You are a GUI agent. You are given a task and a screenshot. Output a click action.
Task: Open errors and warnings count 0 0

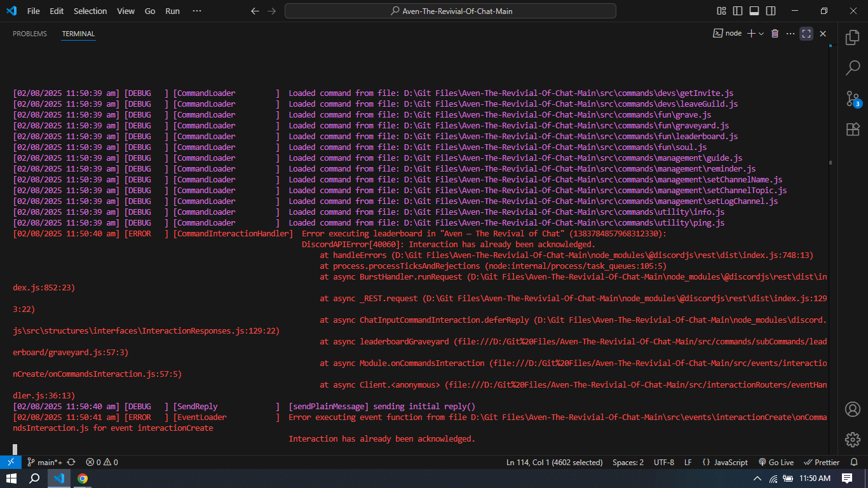[102, 462]
